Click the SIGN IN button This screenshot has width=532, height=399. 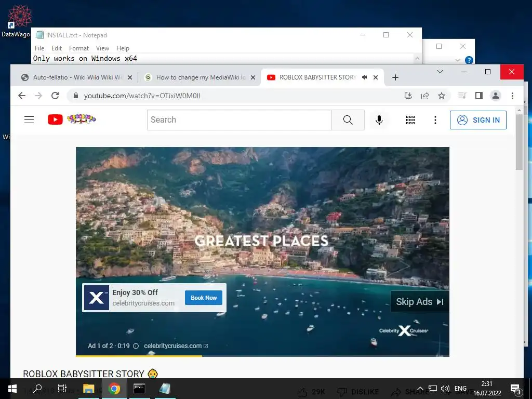(x=478, y=120)
